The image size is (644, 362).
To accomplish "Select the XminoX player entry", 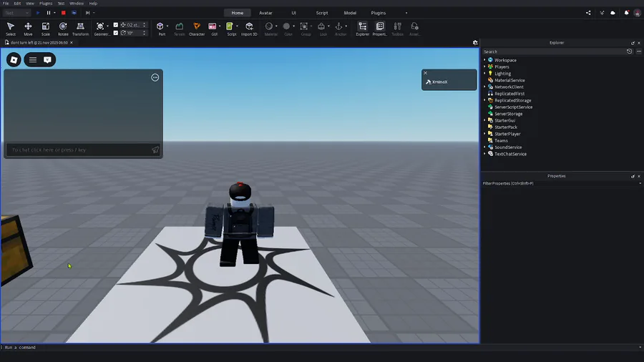I will pos(449,82).
